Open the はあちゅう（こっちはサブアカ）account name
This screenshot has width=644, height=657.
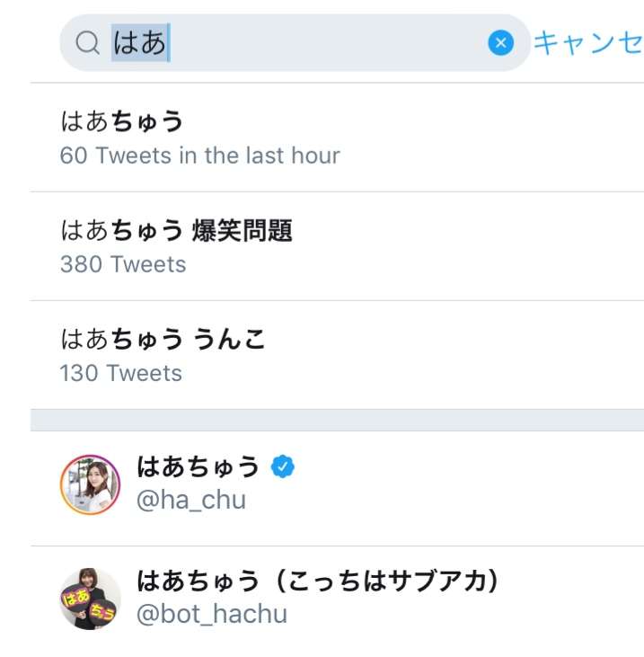pyautogui.click(x=319, y=581)
